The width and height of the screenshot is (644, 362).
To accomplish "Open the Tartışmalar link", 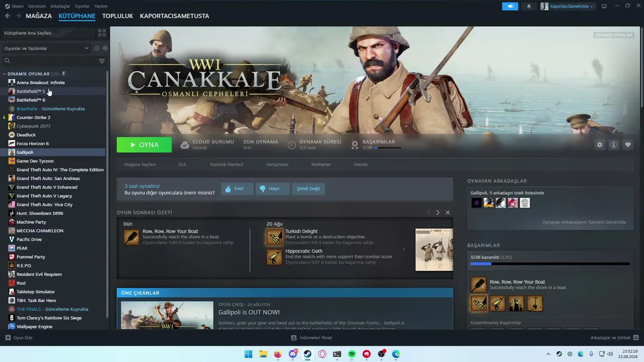I will tap(277, 164).
